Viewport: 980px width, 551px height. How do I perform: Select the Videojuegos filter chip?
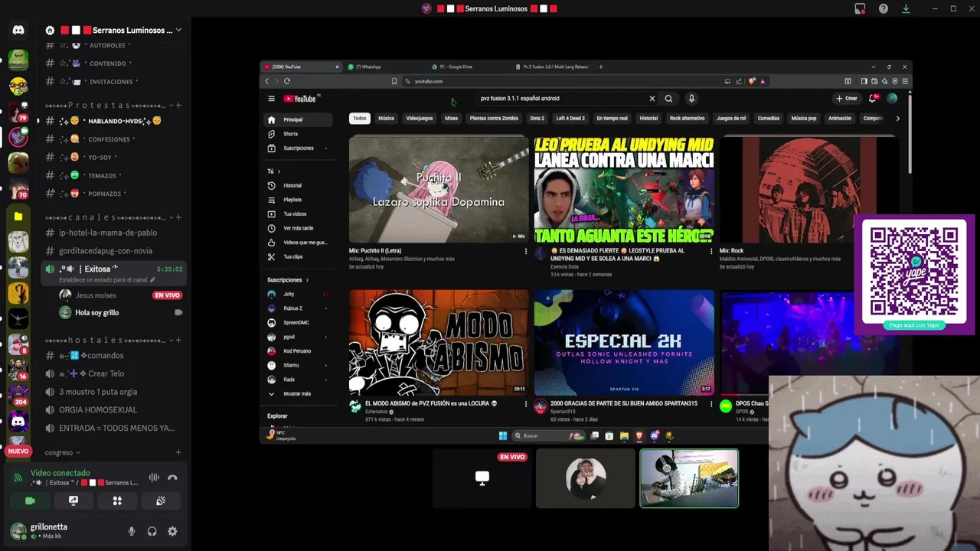pos(420,119)
